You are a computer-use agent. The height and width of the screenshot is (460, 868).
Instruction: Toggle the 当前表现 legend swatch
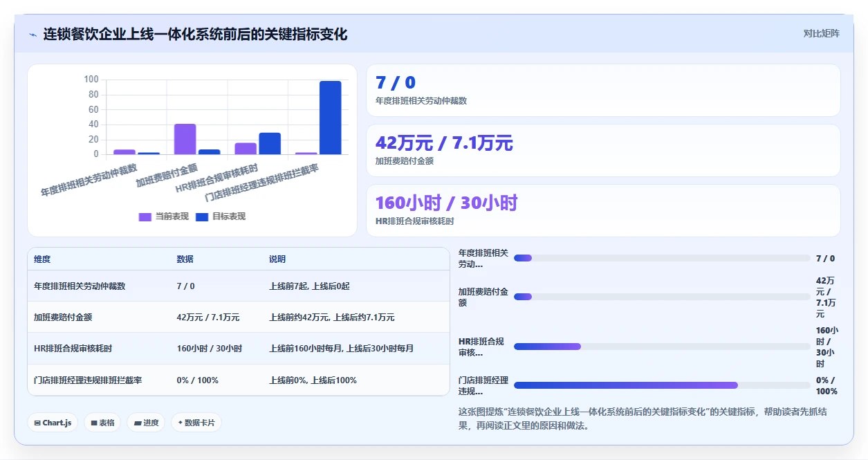tap(145, 217)
